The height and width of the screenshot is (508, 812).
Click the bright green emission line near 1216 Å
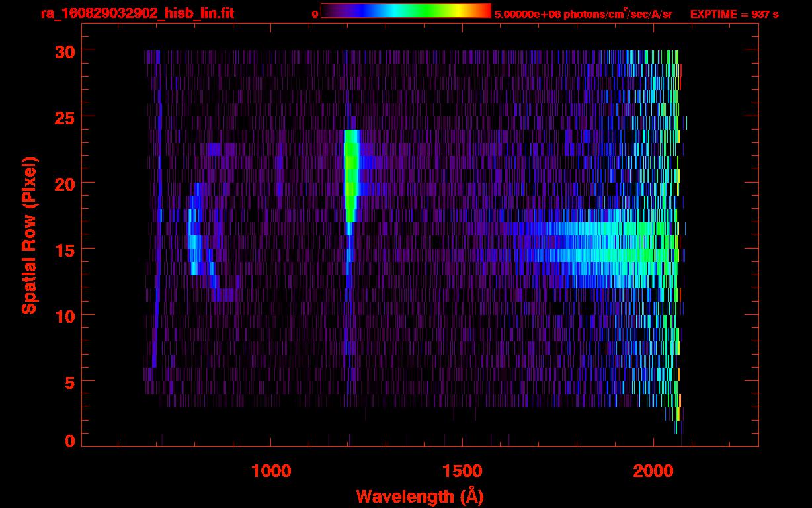pyautogui.click(x=351, y=175)
